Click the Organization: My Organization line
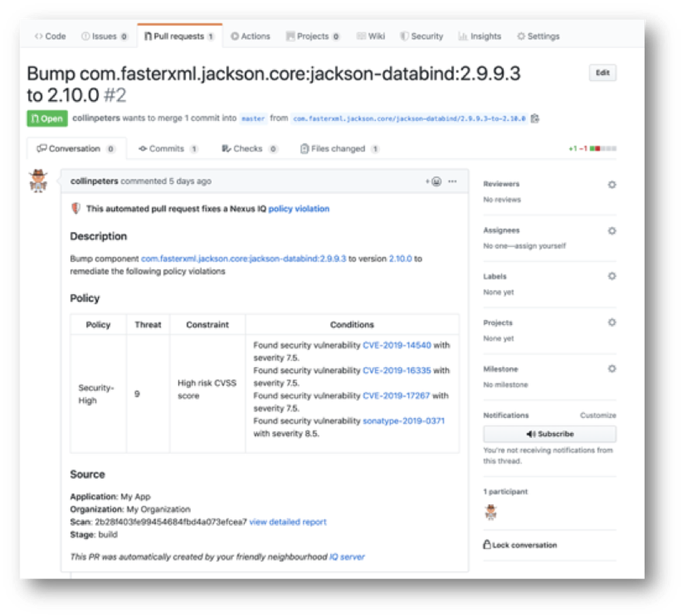682x616 pixels. click(130, 510)
